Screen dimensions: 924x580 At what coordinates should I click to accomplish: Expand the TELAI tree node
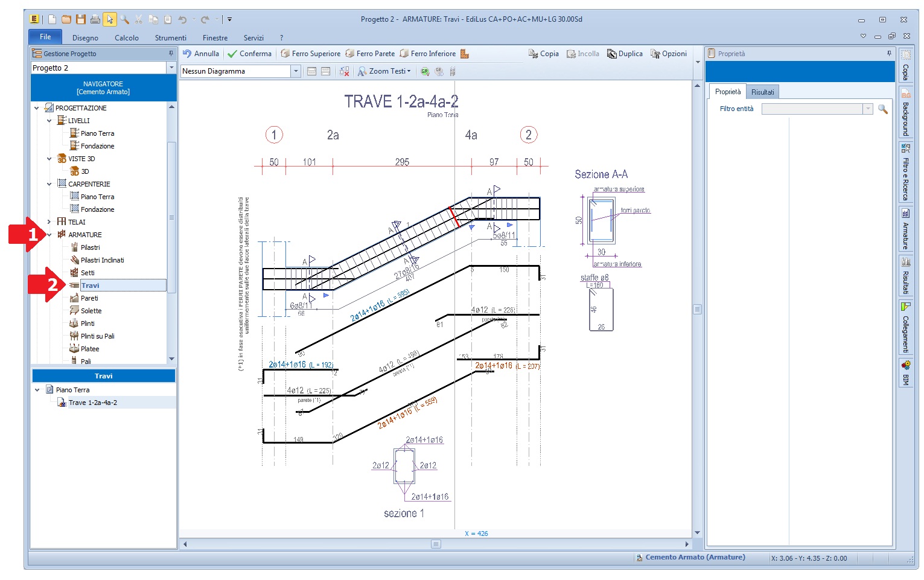tap(49, 222)
